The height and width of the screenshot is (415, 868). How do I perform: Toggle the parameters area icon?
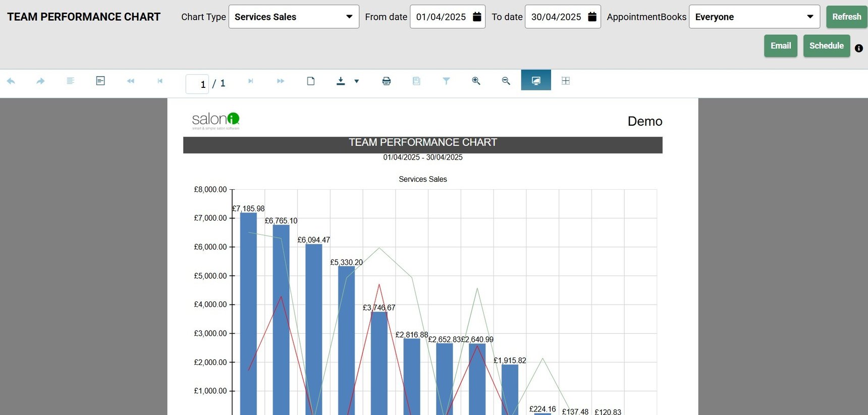tap(100, 81)
